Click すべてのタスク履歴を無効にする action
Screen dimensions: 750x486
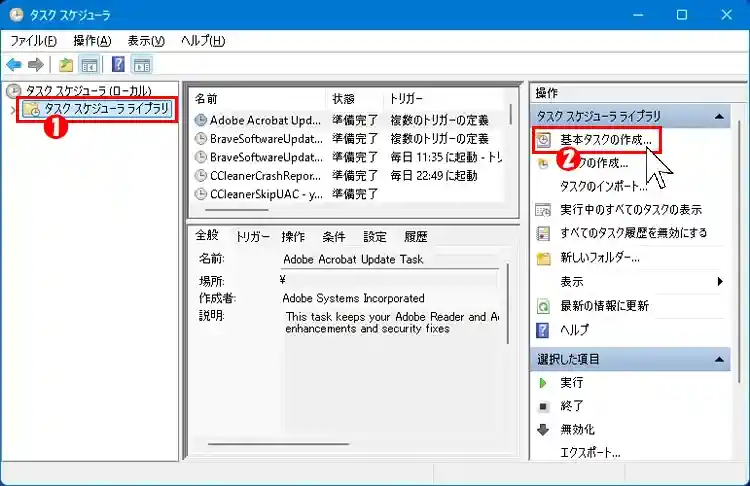633,233
